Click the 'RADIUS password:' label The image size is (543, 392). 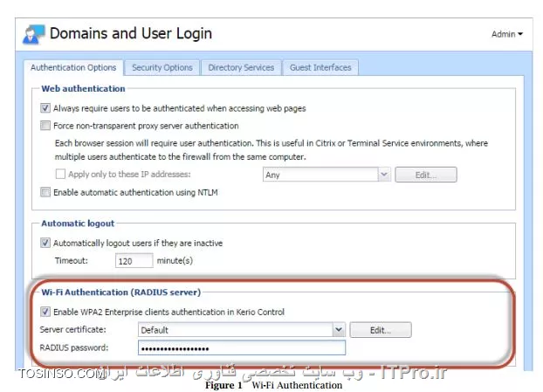point(73,347)
